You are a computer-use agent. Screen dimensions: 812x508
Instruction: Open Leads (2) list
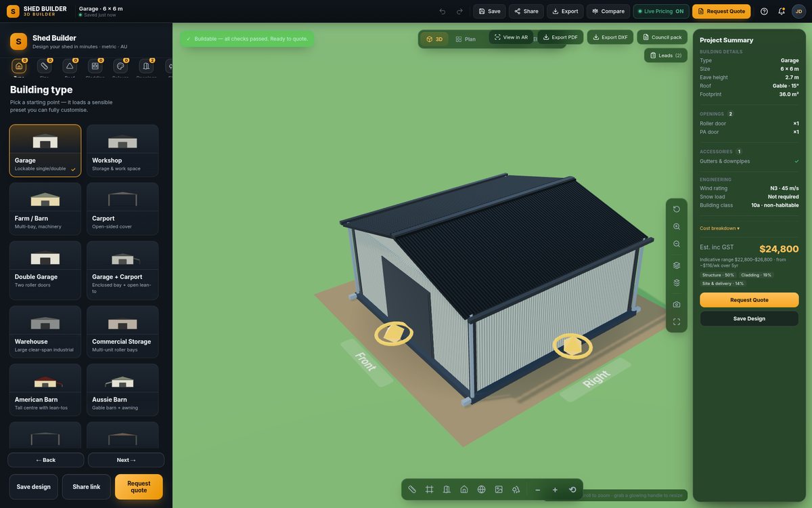[666, 56]
